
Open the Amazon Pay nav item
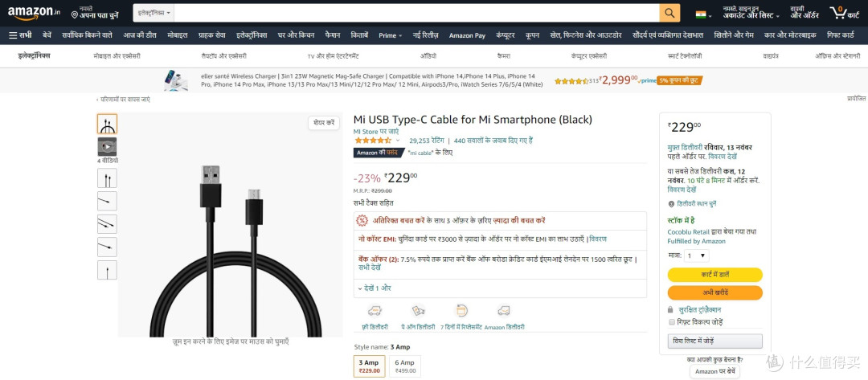coord(467,35)
